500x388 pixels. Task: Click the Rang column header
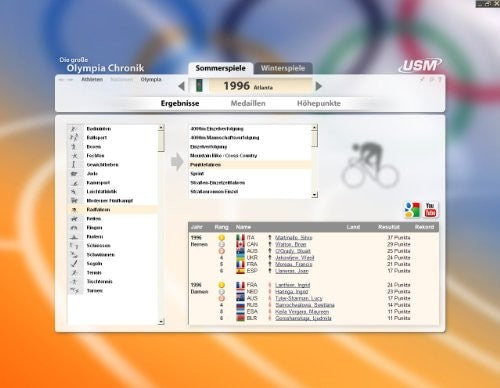[x=221, y=227]
